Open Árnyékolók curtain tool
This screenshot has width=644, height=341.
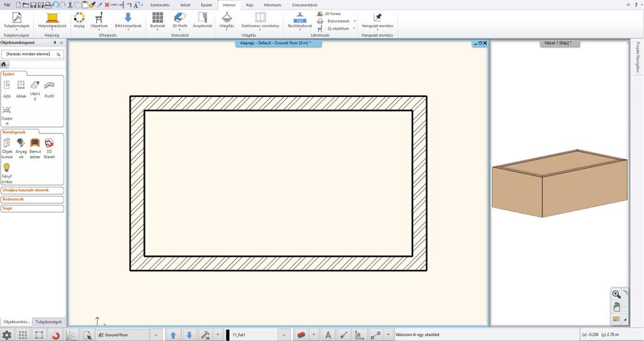[203, 21]
